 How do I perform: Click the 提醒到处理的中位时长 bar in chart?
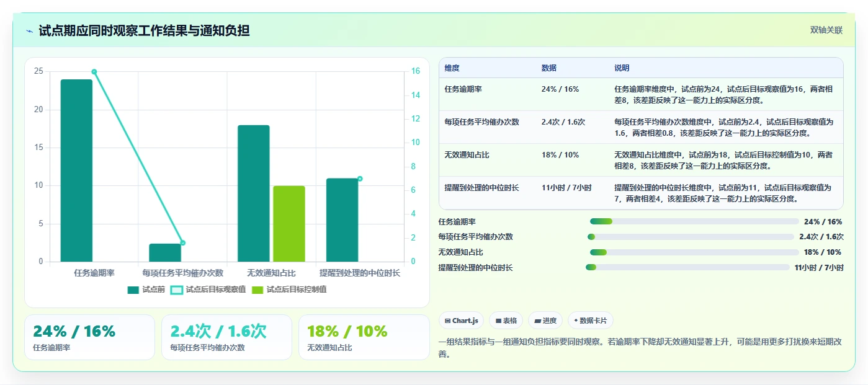coord(342,220)
